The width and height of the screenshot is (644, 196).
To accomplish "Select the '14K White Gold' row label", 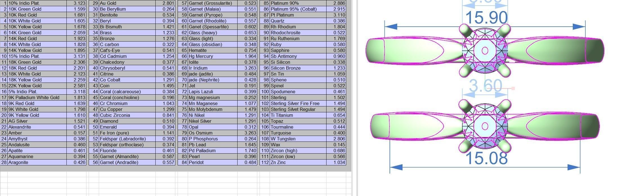I will pos(37,44).
